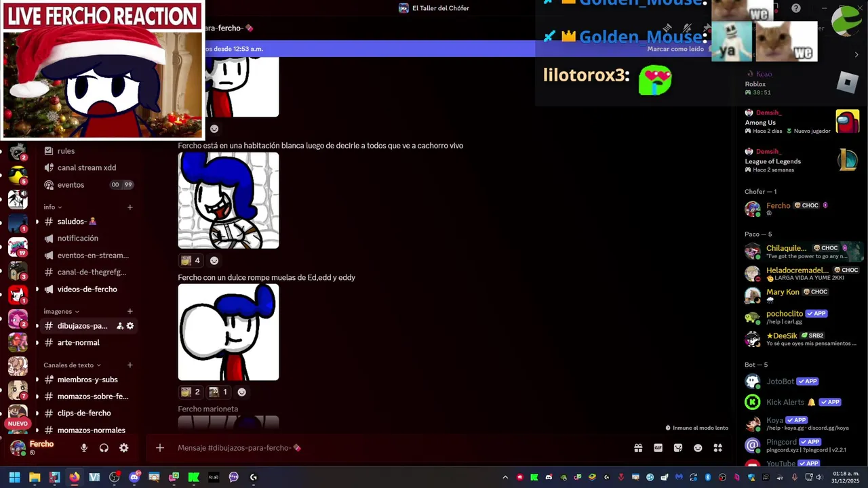Open Roblox activity card
This screenshot has width=868, height=488.
coord(802,83)
